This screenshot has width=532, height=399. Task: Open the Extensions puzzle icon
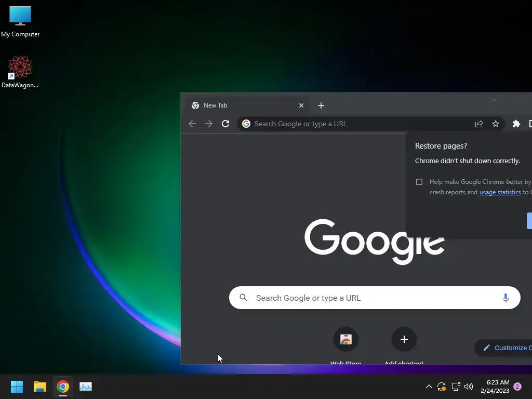(x=516, y=124)
